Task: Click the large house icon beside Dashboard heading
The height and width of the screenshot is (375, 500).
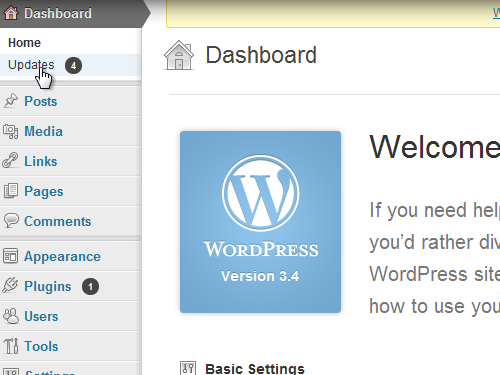Action: point(179,55)
